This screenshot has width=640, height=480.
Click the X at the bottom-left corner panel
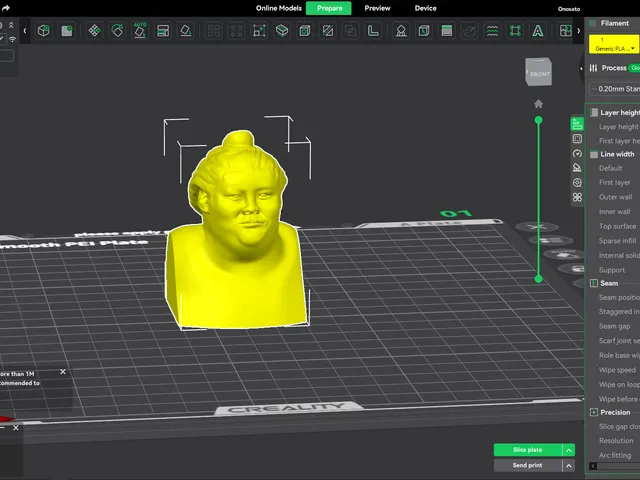[16, 428]
